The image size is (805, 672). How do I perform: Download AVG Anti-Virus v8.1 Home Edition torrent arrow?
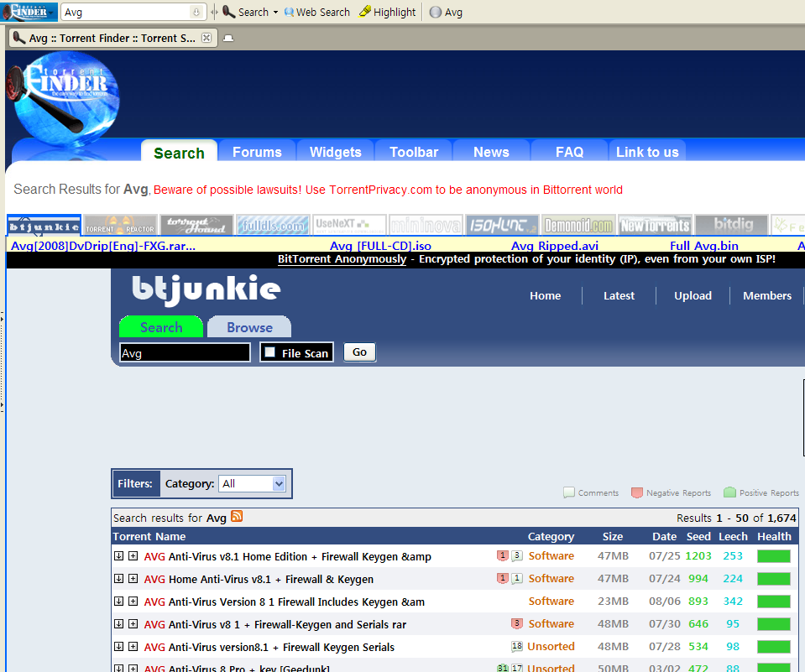(x=118, y=556)
